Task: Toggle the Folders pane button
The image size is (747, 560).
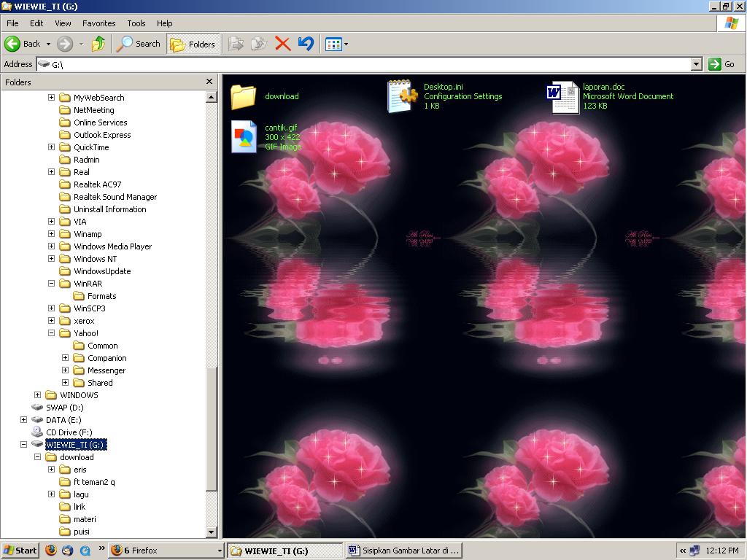Action: 193,44
